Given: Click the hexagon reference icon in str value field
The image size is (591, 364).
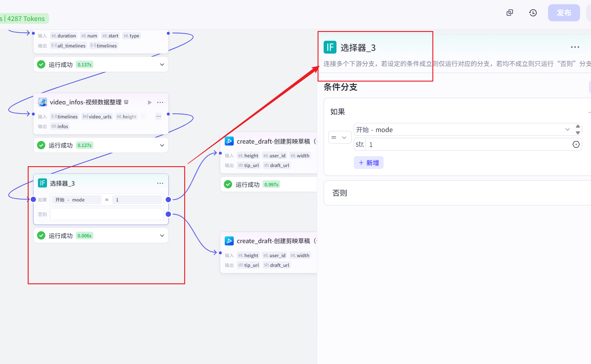Looking at the screenshot, I should click(576, 144).
